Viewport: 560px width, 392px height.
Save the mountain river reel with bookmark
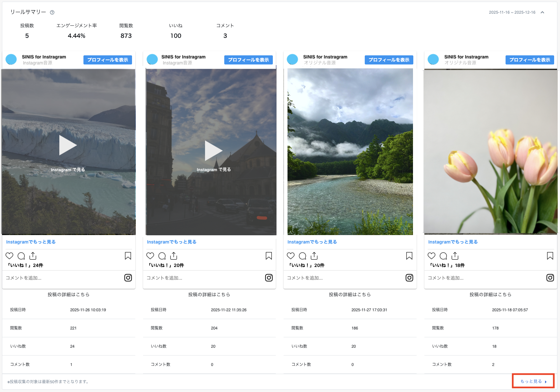tap(409, 256)
